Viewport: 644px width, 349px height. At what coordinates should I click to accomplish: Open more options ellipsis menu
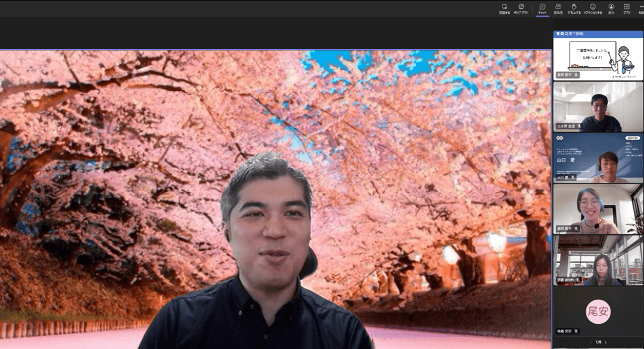pos(641,7)
